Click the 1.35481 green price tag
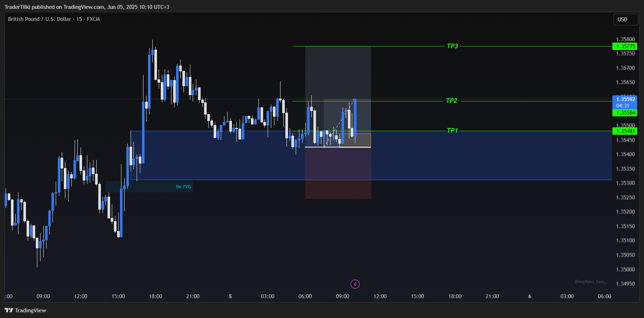Image resolution: width=644 pixels, height=318 pixels. tap(625, 131)
